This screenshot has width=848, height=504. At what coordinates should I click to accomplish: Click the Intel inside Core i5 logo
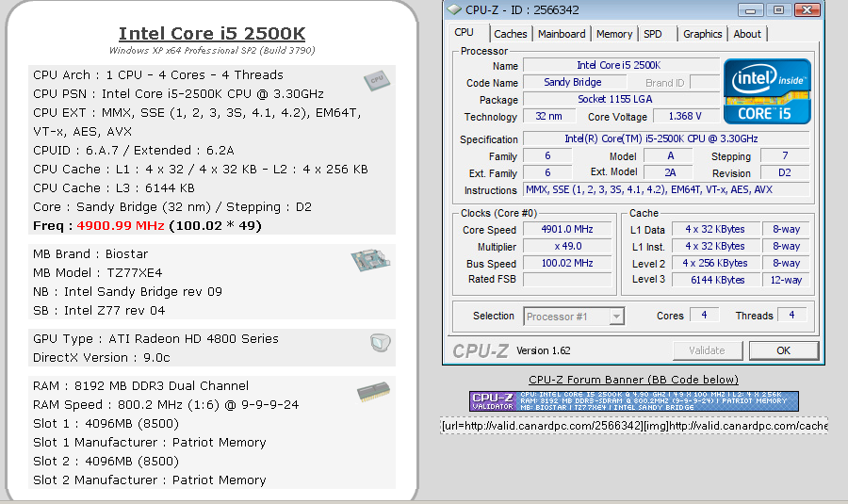(x=767, y=91)
